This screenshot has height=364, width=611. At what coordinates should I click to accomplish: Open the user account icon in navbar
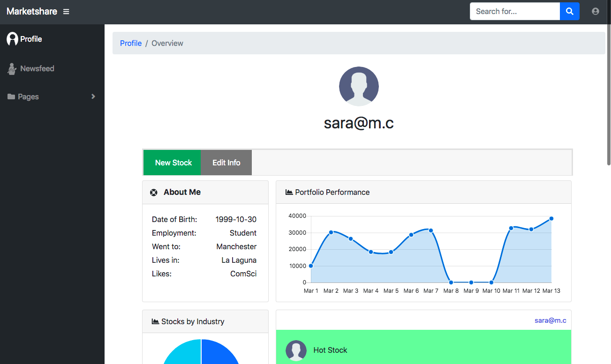[x=596, y=11]
